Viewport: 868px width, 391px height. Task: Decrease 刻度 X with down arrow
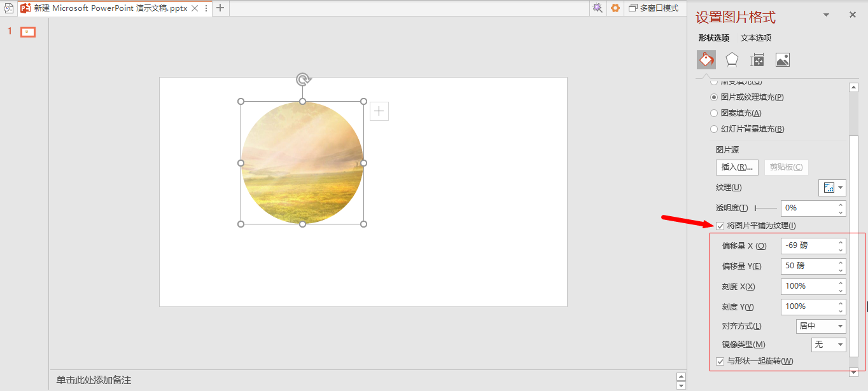(x=841, y=291)
